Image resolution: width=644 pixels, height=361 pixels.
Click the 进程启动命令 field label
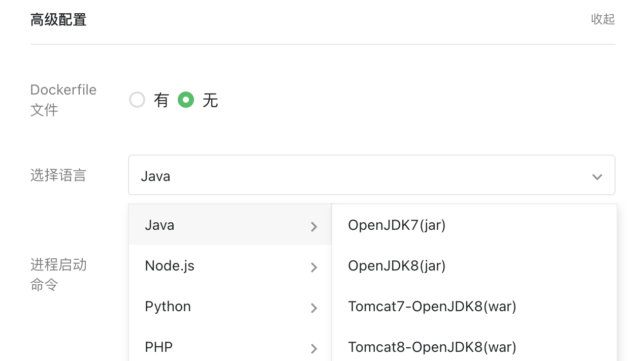coord(58,275)
